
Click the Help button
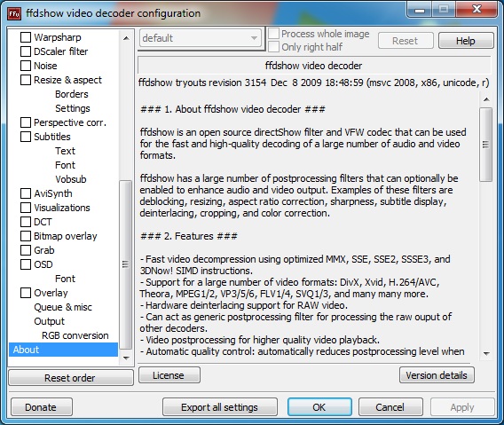pyautogui.click(x=466, y=41)
